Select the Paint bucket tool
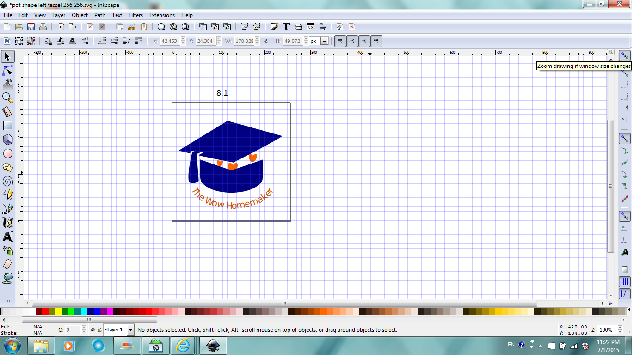Image resolution: width=640 pixels, height=364 pixels. click(x=8, y=278)
